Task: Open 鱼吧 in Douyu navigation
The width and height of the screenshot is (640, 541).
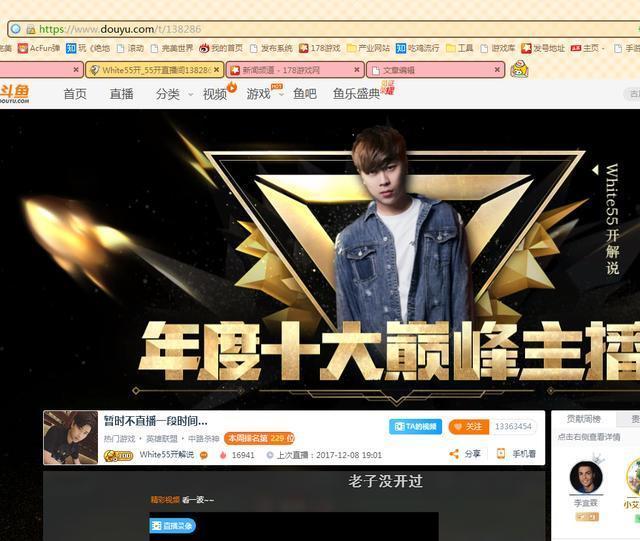Action: 305,94
